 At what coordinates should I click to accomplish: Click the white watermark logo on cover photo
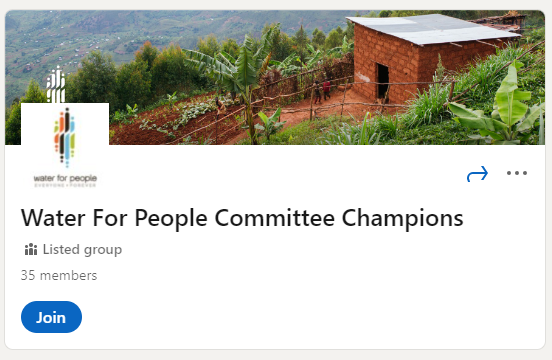point(56,84)
